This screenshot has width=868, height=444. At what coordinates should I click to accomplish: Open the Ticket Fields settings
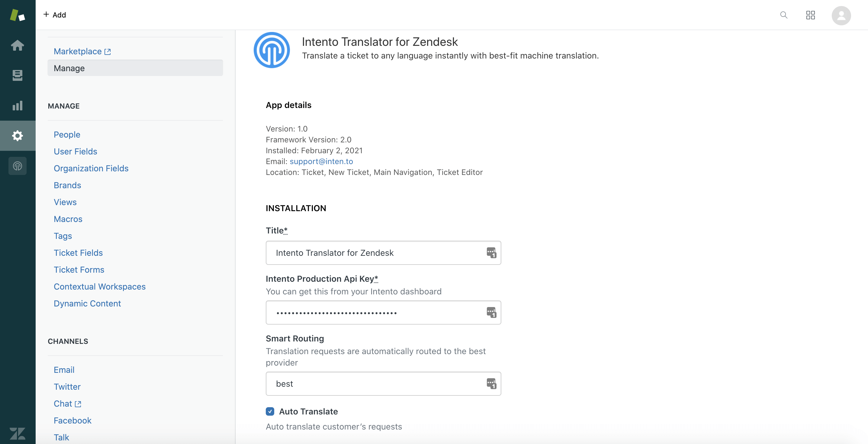(78, 252)
